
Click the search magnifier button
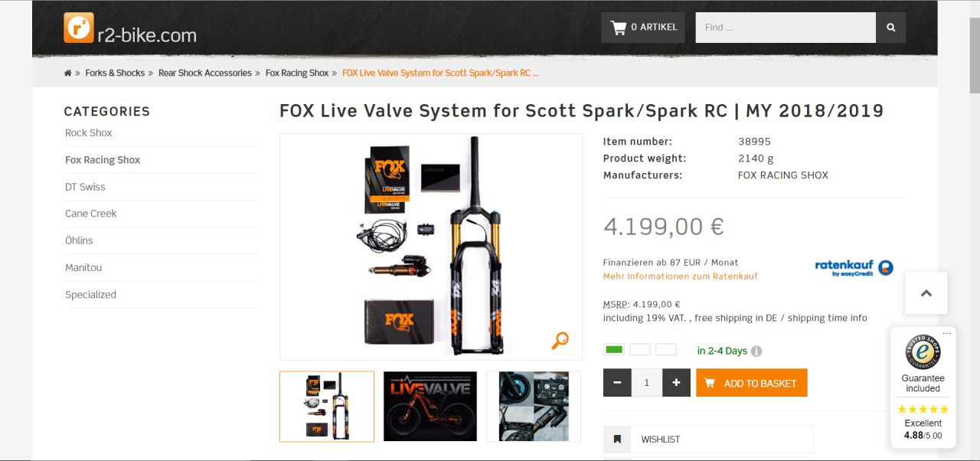890,28
